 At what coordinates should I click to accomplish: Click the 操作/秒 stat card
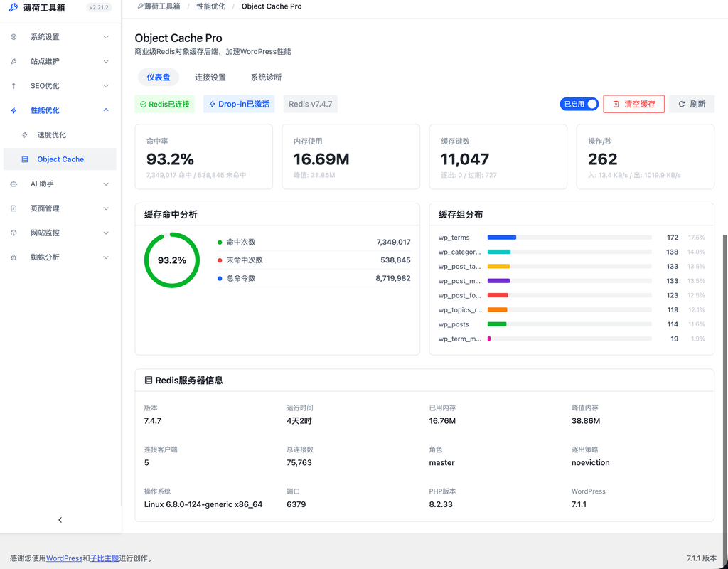coord(646,156)
